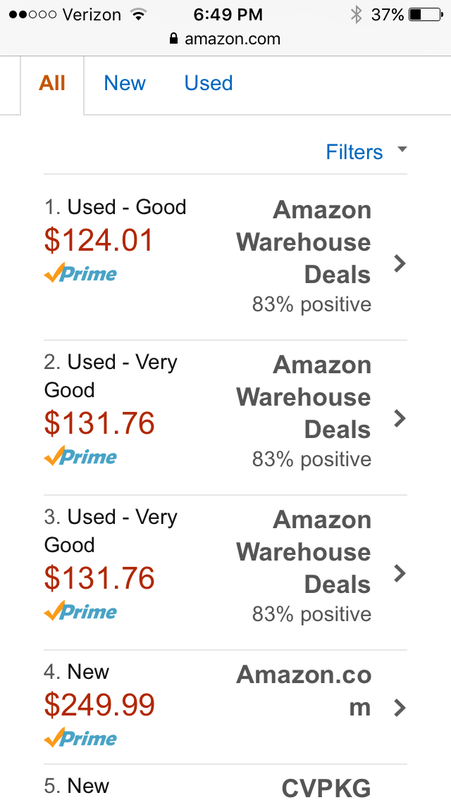Tap the battery icon in status bar
This screenshot has width=451, height=800.
[426, 15]
